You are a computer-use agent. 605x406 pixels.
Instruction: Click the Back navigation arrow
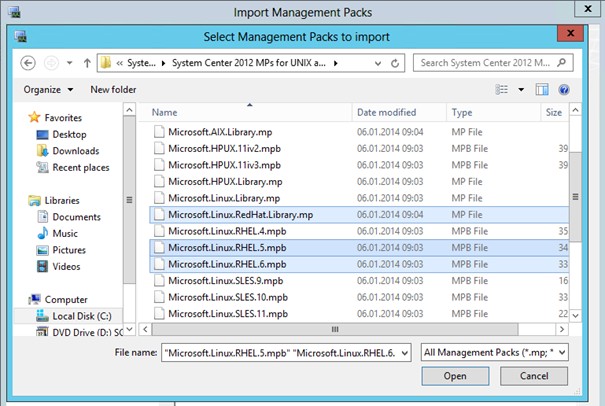tap(28, 63)
